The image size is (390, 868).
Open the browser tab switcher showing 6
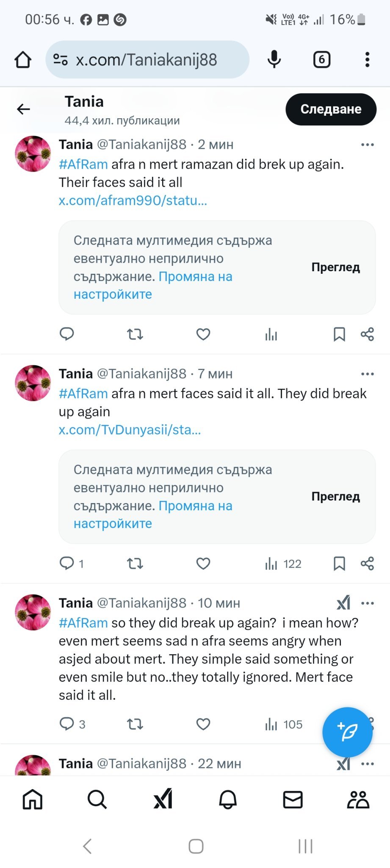click(x=321, y=60)
